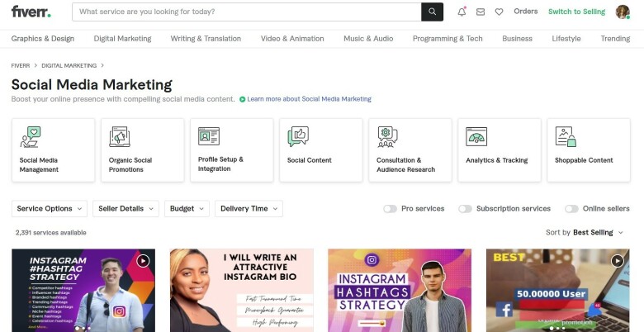Open saved lists heart icon
Viewport: 644px width, 332px height.
click(499, 12)
